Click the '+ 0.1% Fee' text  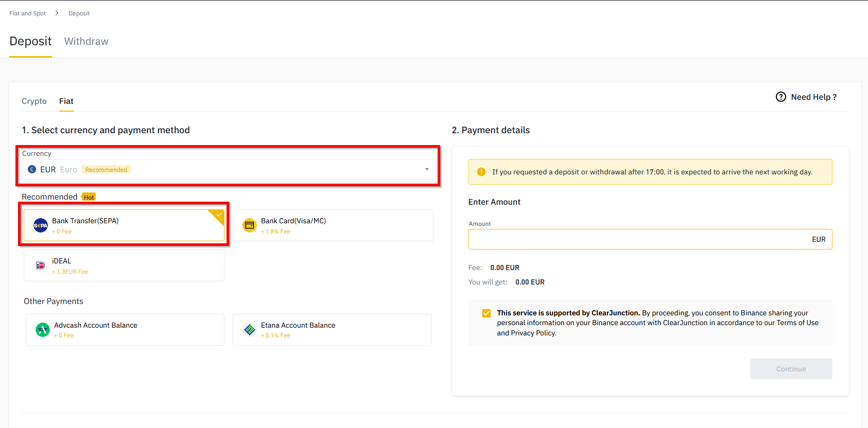[275, 335]
